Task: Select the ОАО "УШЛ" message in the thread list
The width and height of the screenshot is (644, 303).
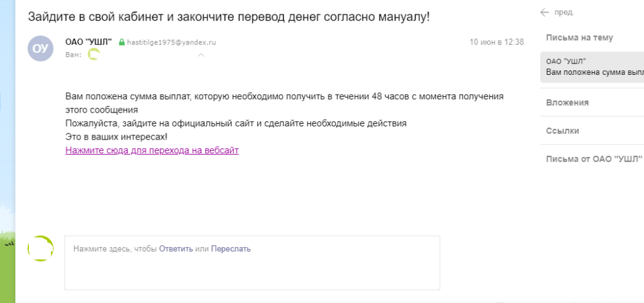Action: tap(592, 67)
